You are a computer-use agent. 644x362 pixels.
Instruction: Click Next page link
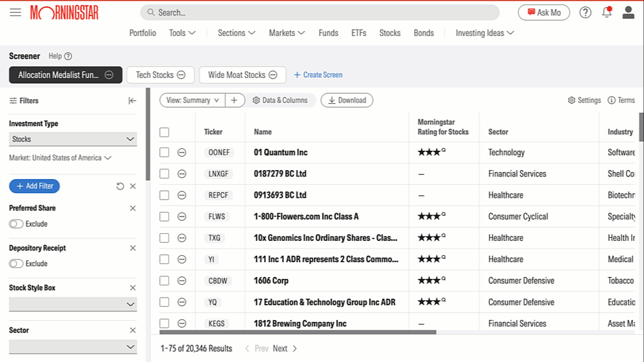pyautogui.click(x=280, y=348)
